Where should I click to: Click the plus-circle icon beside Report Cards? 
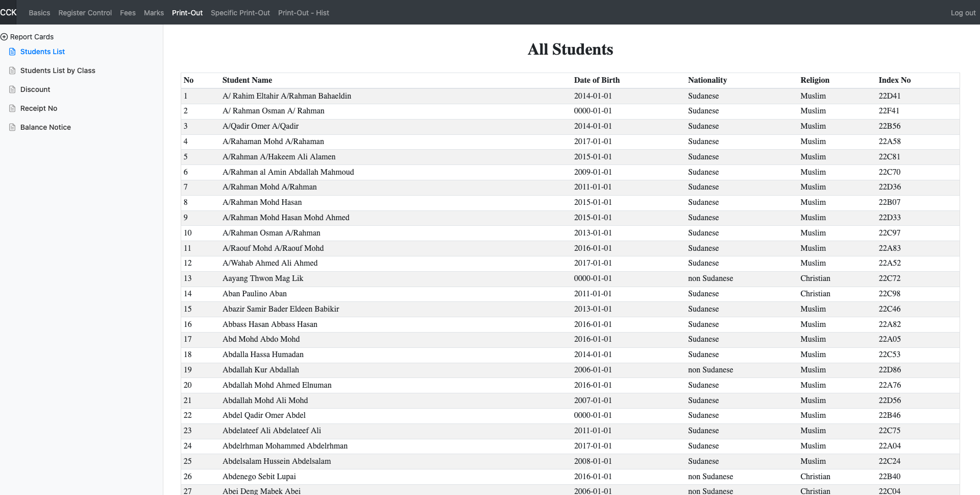[x=4, y=37]
